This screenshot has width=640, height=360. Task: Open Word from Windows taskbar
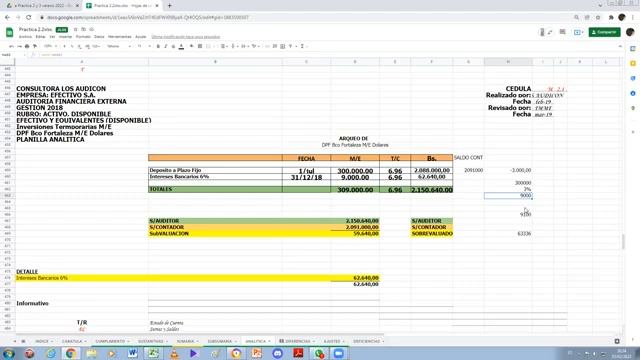coord(132,353)
